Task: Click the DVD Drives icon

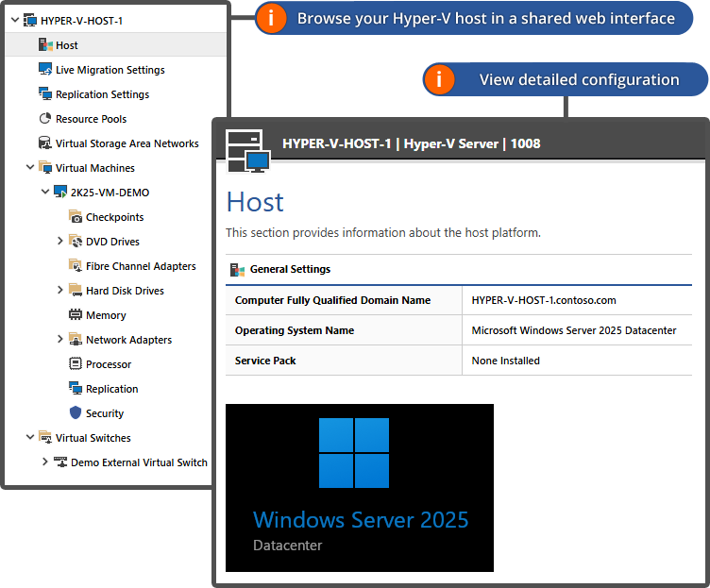Action: [x=76, y=241]
